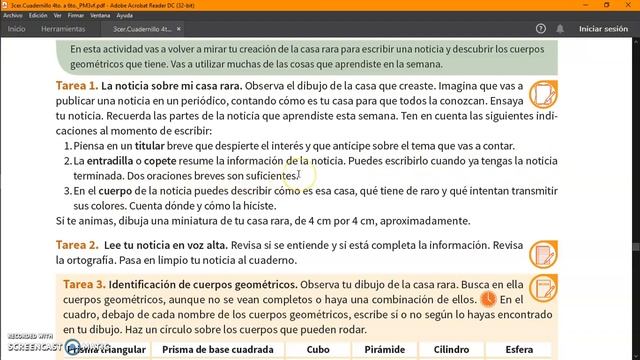Switch to the Herramientas tab
This screenshot has height=360, width=640.
tap(63, 29)
